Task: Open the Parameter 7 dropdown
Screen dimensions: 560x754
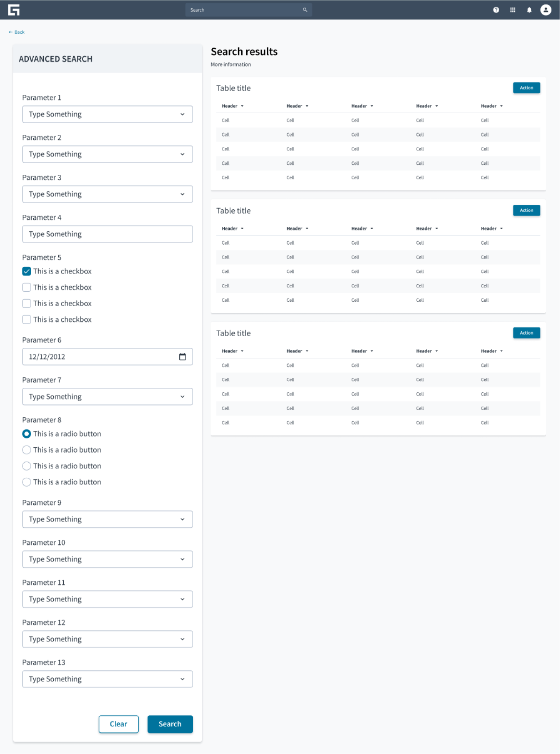Action: pos(107,397)
